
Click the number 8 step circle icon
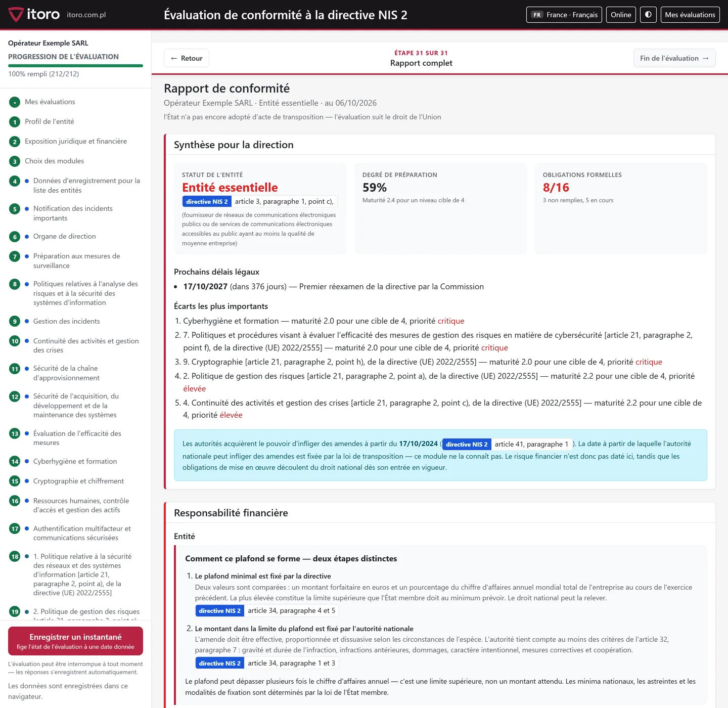click(x=15, y=284)
